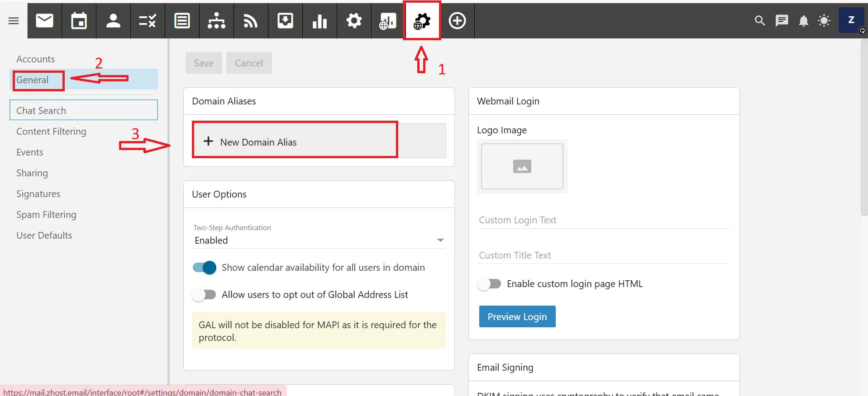
Task: Click New Domain Alias button
Action: click(295, 142)
